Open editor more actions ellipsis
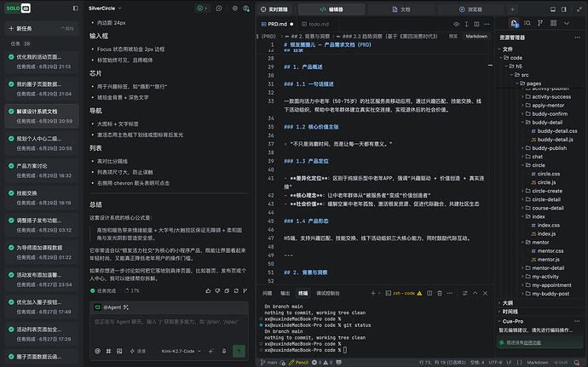The height and width of the screenshot is (367, 588). click(487, 24)
